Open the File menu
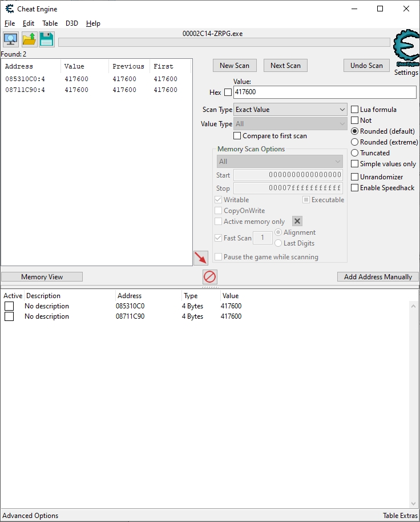 click(x=10, y=23)
